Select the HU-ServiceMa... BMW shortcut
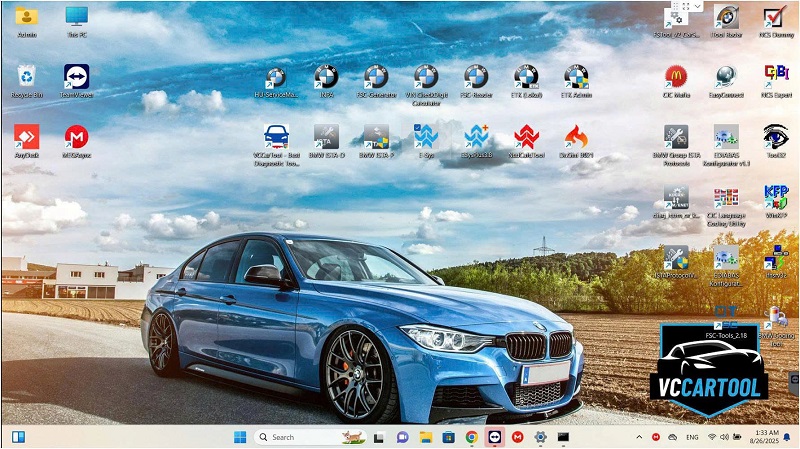This screenshot has width=800, height=449. pos(276,81)
